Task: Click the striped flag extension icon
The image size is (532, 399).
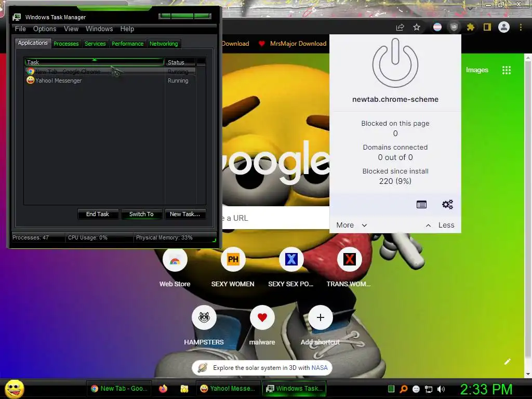Action: [437, 27]
